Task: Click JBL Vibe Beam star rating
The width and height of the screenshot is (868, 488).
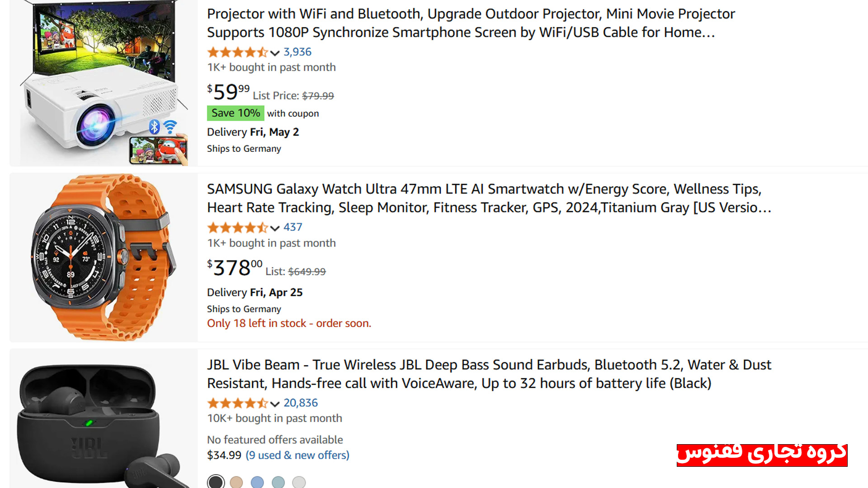Action: pyautogui.click(x=237, y=403)
